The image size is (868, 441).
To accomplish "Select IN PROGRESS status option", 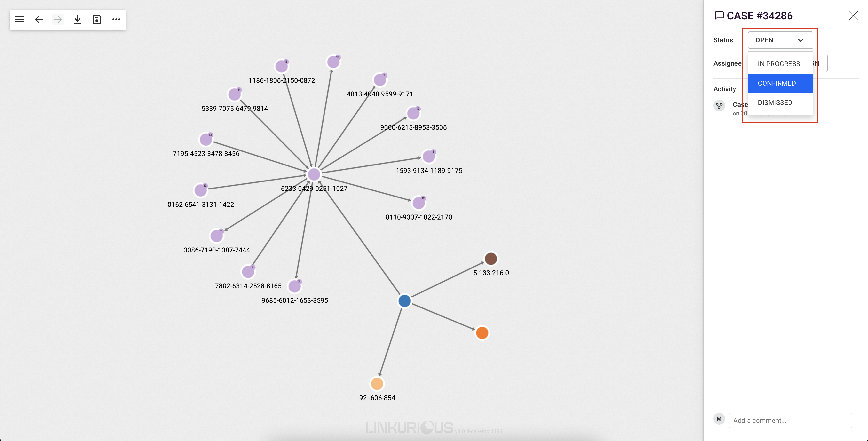I will point(779,63).
